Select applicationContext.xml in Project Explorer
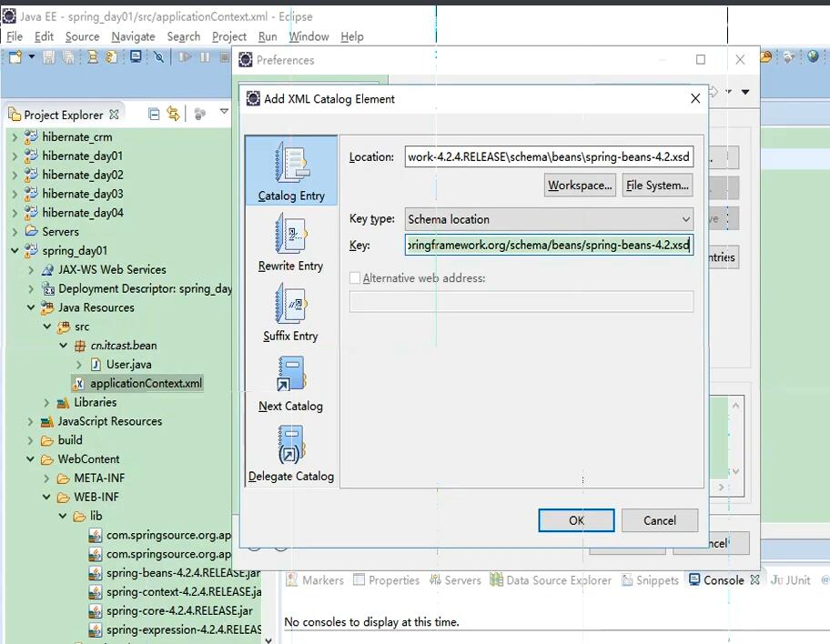 coord(137,383)
